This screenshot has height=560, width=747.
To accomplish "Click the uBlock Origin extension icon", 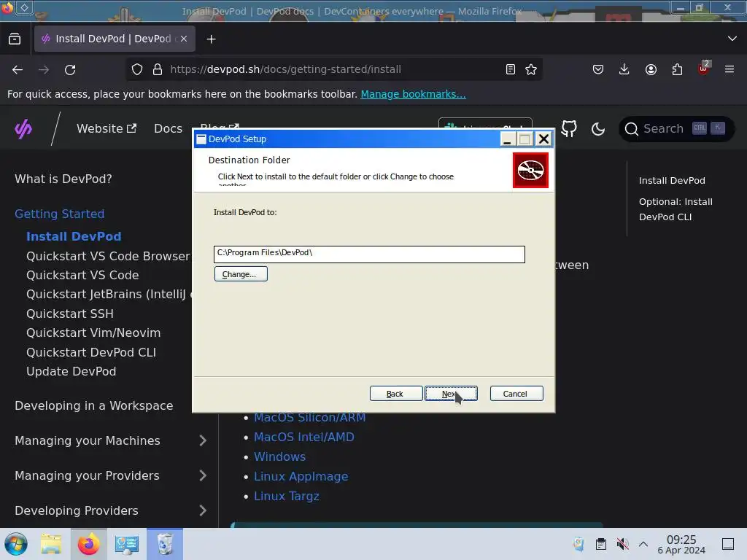I will [704, 69].
